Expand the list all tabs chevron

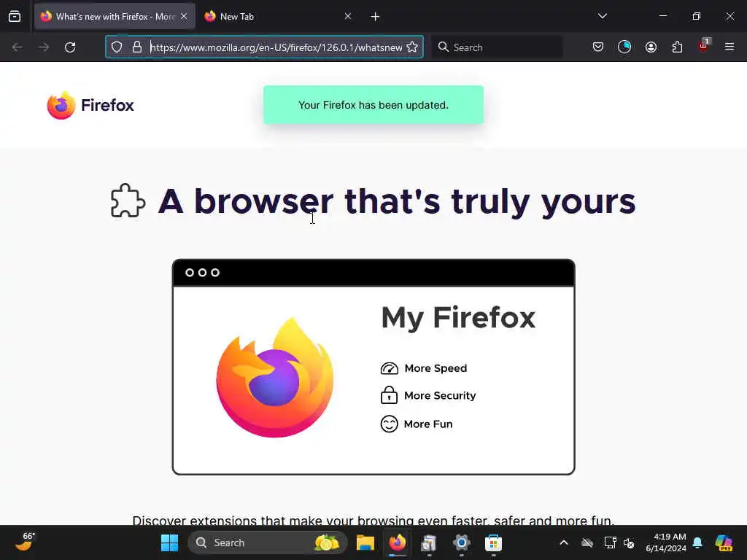[602, 16]
